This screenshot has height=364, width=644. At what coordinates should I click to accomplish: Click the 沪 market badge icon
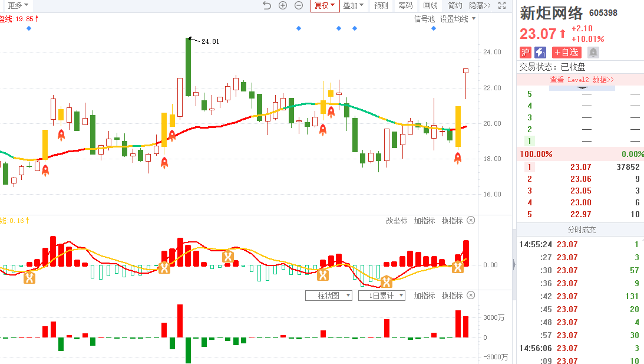526,53
